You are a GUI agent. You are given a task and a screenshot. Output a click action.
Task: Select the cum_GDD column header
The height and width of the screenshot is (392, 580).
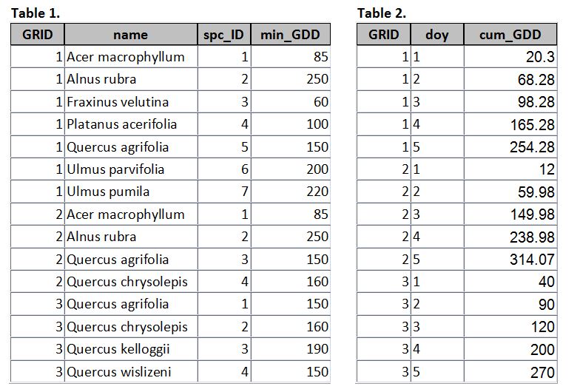510,34
